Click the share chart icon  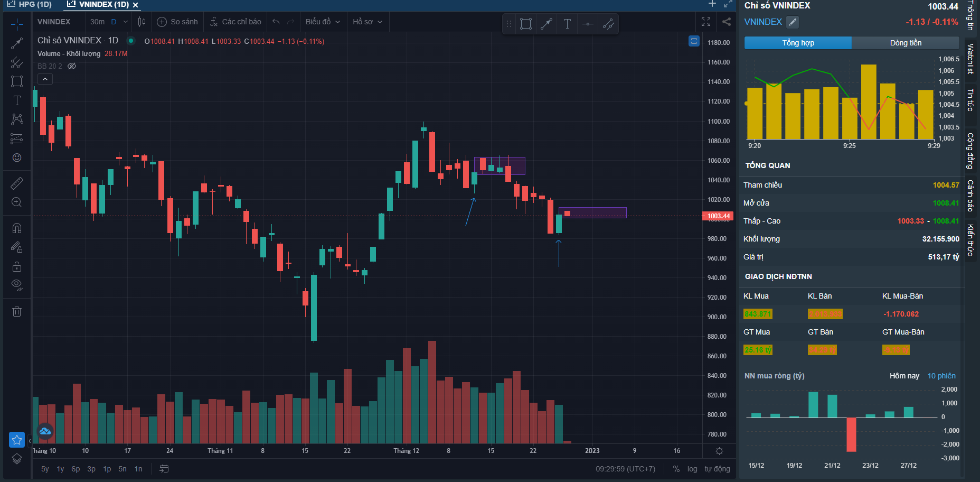click(x=727, y=22)
